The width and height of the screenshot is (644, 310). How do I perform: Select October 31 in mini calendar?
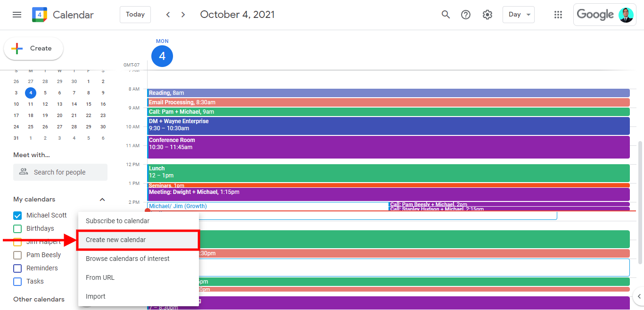(16, 138)
